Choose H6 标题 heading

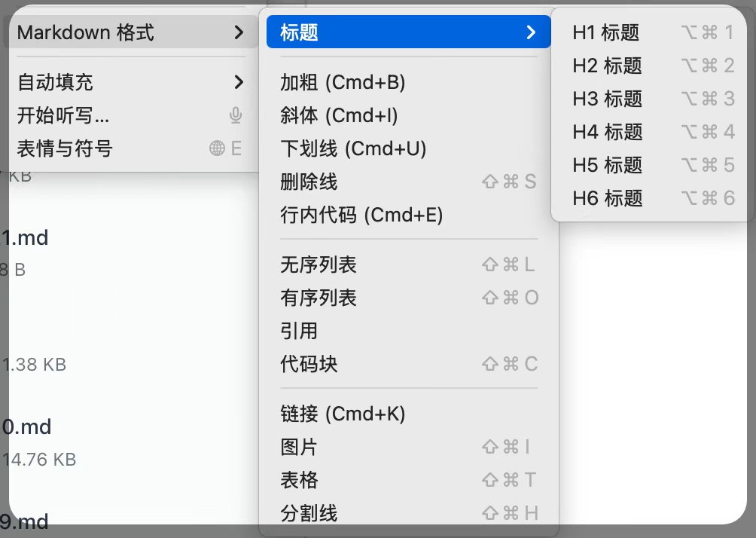606,198
